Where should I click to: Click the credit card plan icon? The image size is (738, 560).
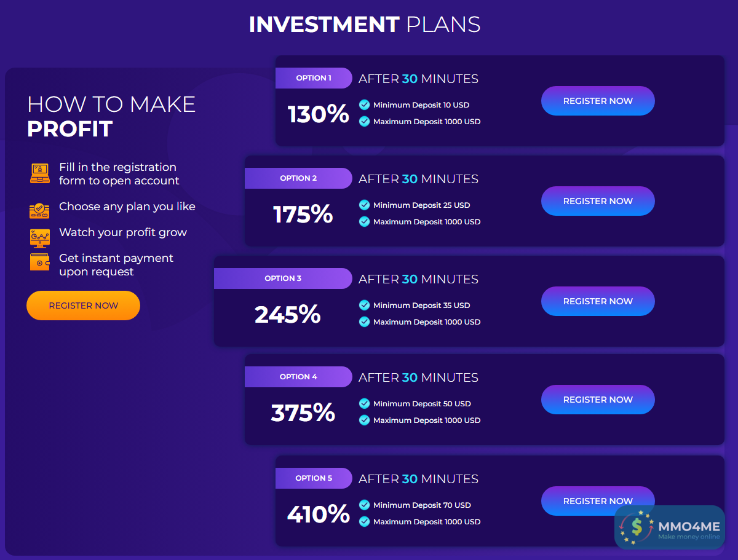(x=39, y=211)
